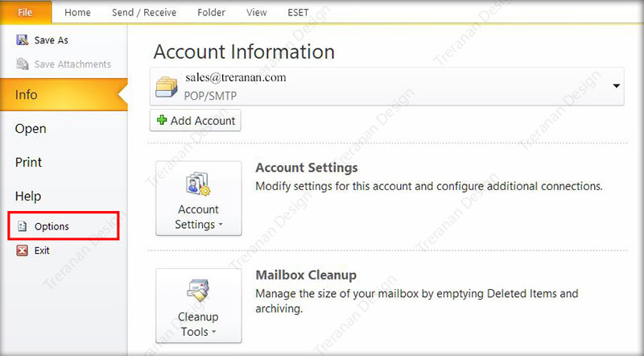The width and height of the screenshot is (644, 356).
Task: Click the Save Attachments paperclip icon
Action: (x=23, y=64)
